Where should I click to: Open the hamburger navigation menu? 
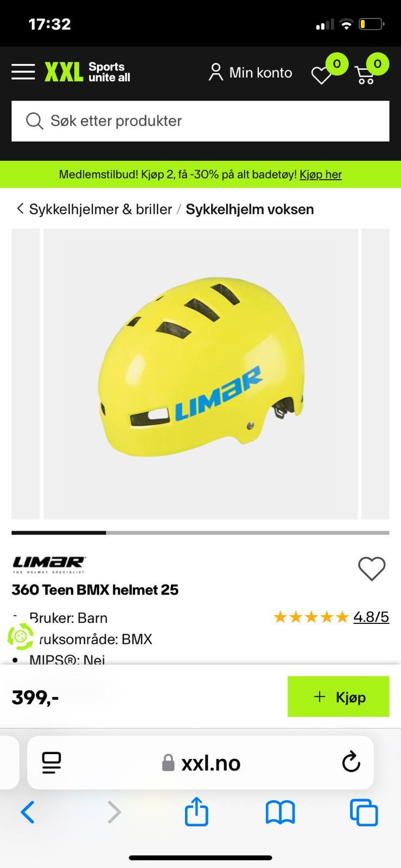click(23, 72)
